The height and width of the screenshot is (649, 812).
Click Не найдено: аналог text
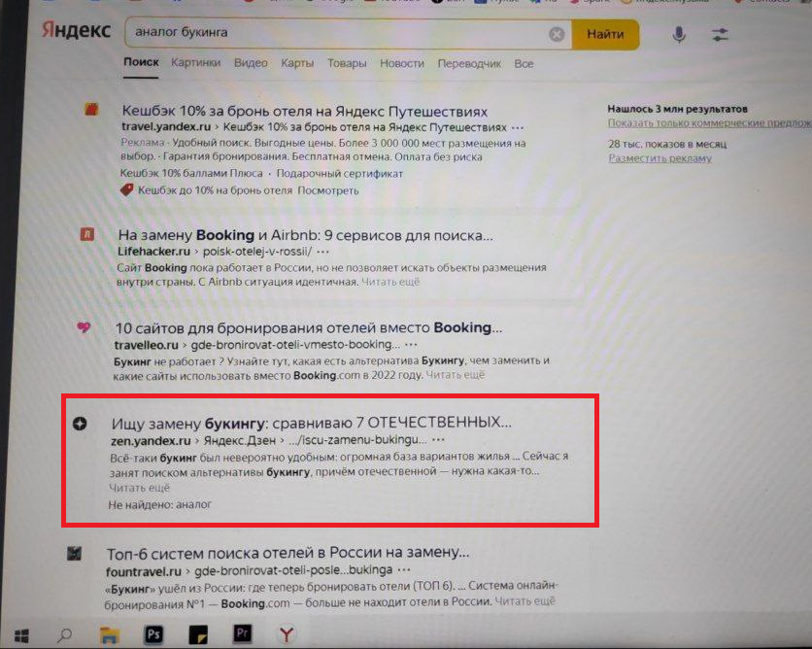point(160,504)
